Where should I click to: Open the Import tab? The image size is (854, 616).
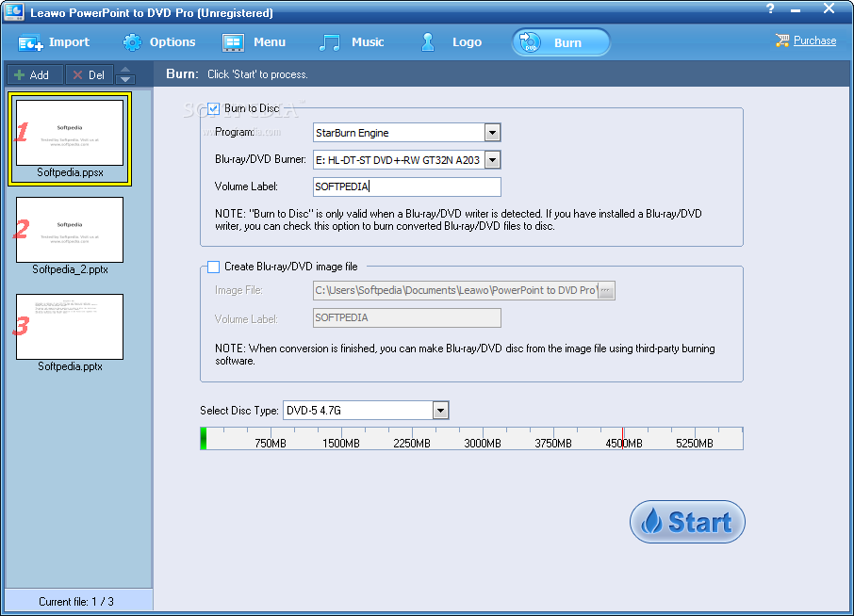click(54, 42)
